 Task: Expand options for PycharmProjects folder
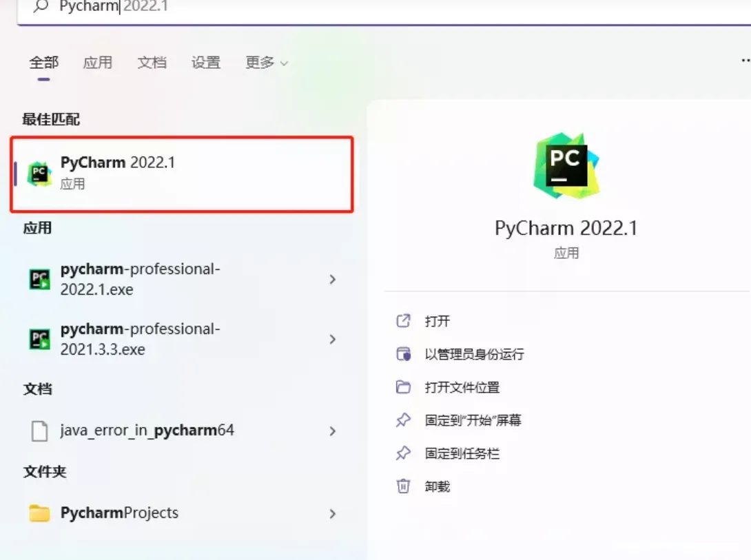(333, 512)
